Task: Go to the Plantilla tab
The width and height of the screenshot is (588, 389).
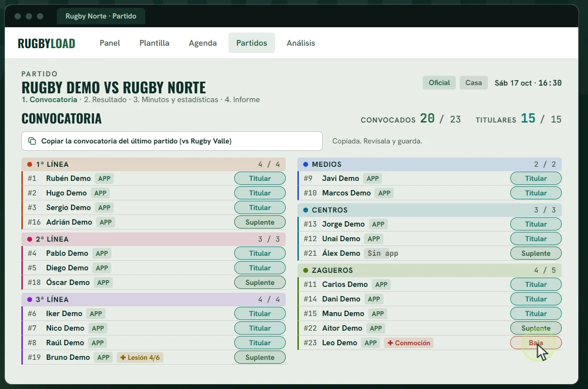Action: click(155, 43)
